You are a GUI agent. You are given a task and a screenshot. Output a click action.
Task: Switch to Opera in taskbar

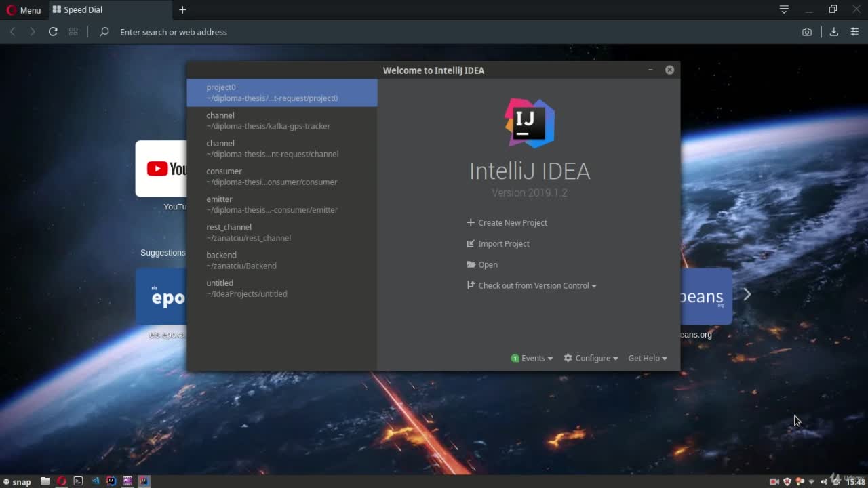(x=62, y=481)
